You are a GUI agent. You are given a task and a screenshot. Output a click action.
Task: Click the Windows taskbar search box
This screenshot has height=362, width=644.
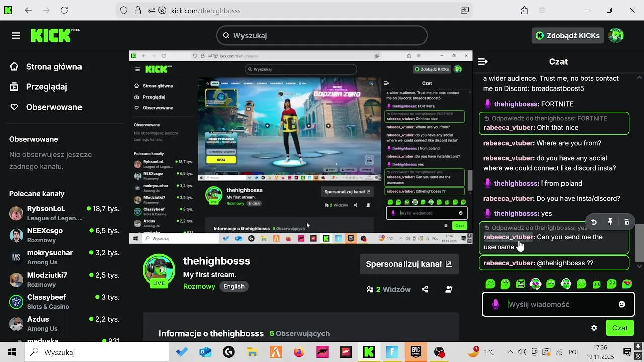[x=96, y=352]
